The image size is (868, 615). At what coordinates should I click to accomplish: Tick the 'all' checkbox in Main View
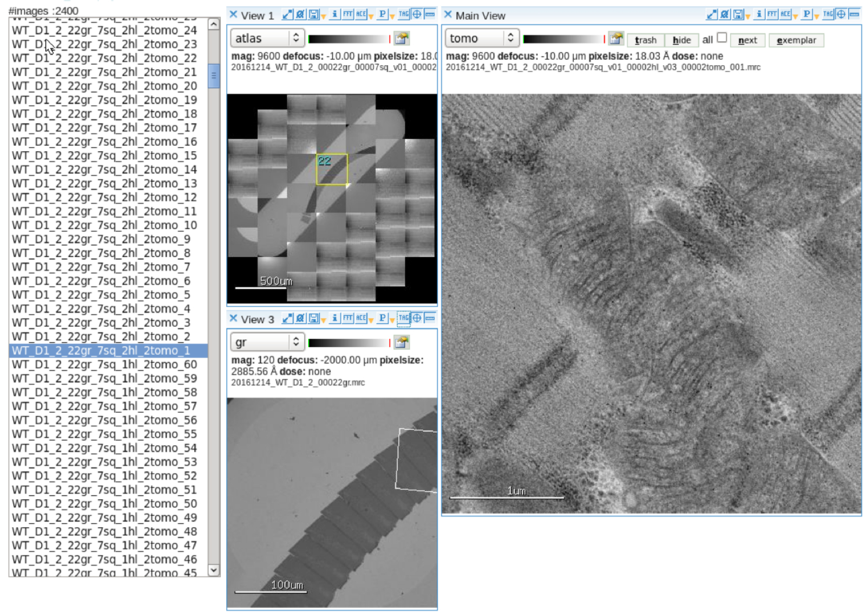[721, 38]
